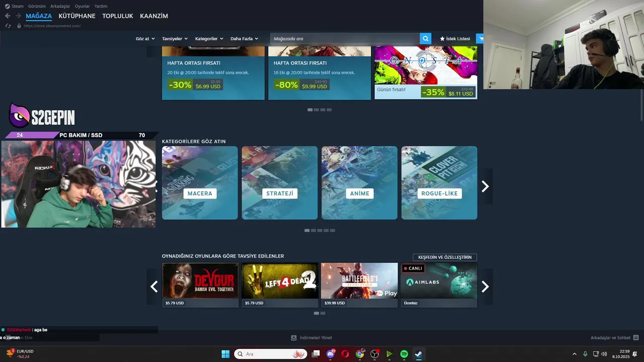Select first page dot under deals carousel

coord(310,110)
